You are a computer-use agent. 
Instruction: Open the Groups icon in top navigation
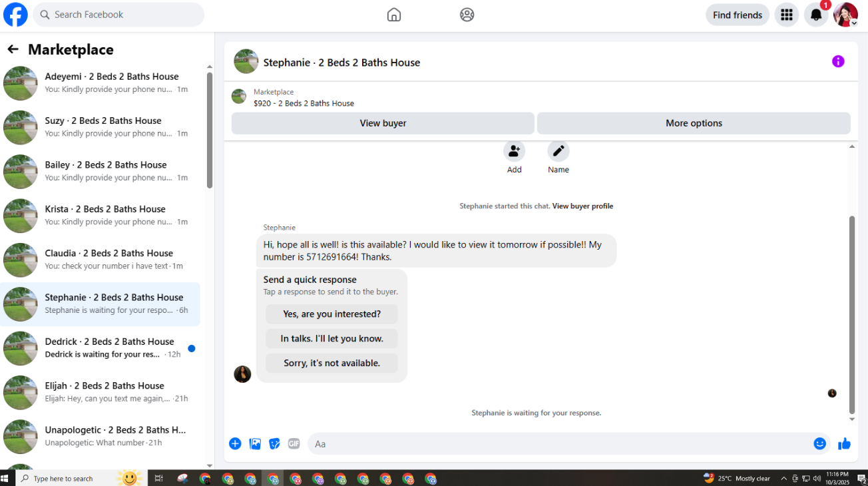[x=467, y=15]
